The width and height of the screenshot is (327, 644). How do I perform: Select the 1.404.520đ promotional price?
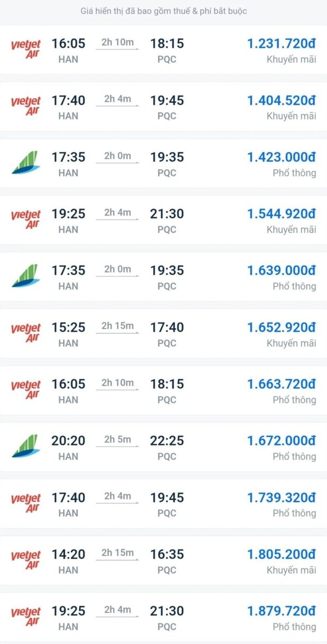coord(281,100)
